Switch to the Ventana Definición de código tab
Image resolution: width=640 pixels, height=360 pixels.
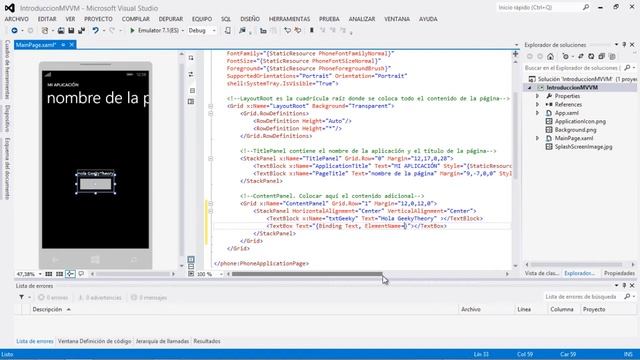point(95,341)
